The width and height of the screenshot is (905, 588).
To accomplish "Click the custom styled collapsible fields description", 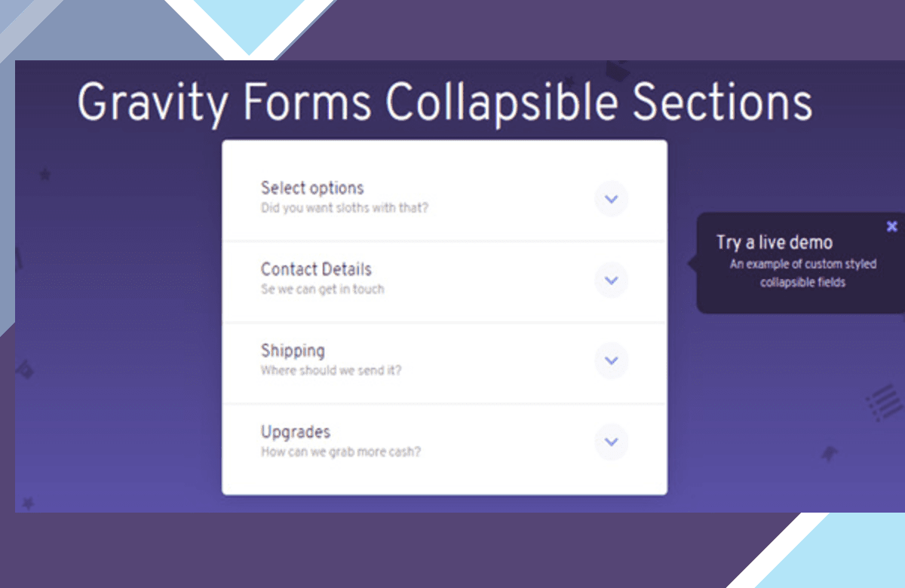I will pos(803,274).
